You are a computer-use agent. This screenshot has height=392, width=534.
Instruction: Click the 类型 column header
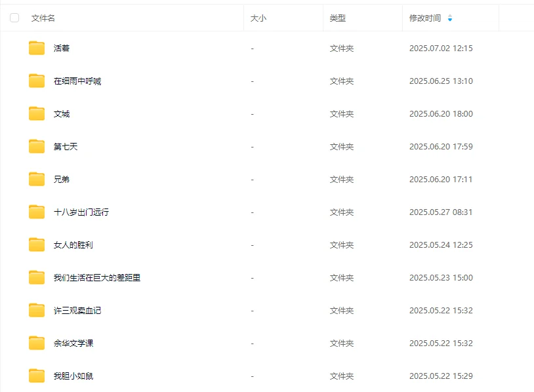[337, 18]
